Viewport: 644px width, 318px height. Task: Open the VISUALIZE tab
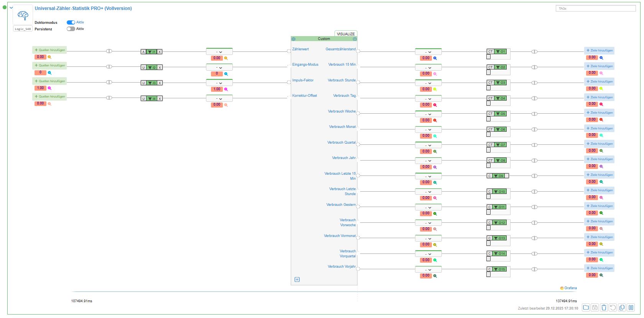tap(346, 34)
